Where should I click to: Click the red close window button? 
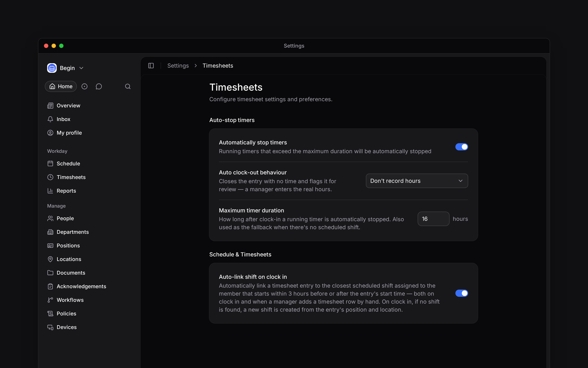click(x=46, y=46)
